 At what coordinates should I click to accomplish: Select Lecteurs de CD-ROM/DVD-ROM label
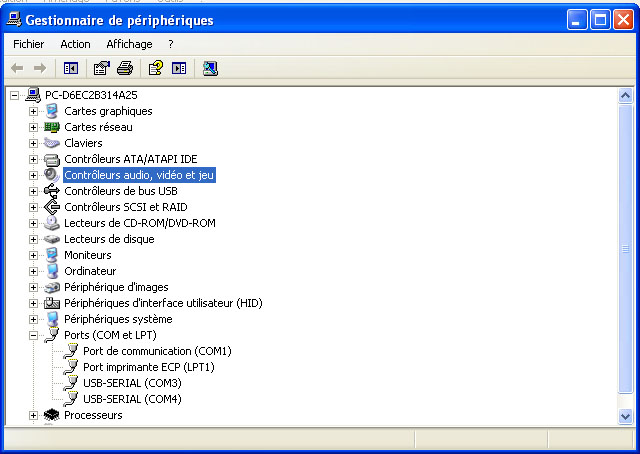pos(140,223)
